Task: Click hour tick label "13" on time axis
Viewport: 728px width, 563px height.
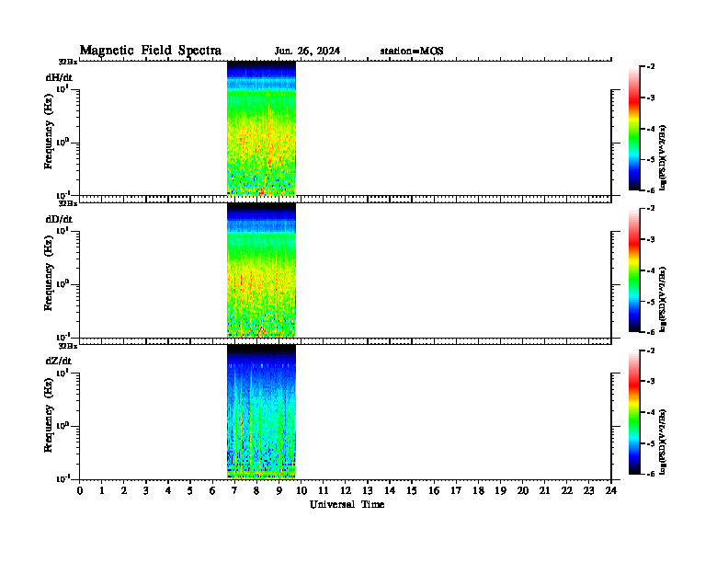Action: point(368,490)
